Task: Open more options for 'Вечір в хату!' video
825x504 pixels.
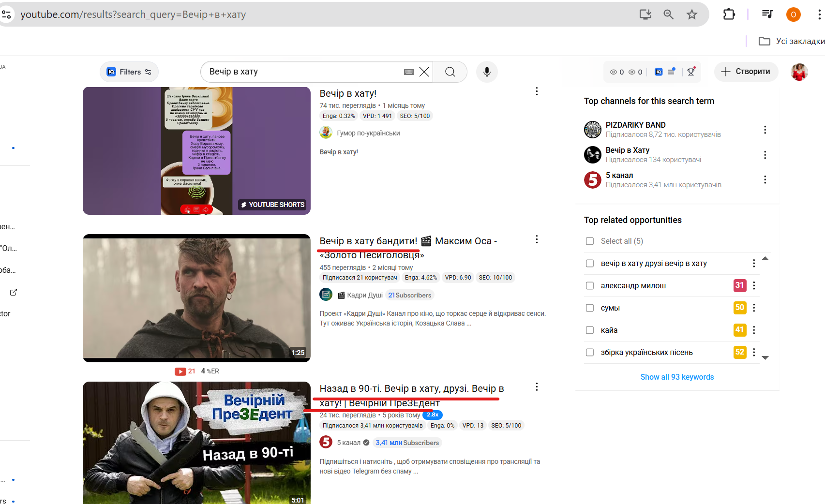Action: [x=537, y=92]
